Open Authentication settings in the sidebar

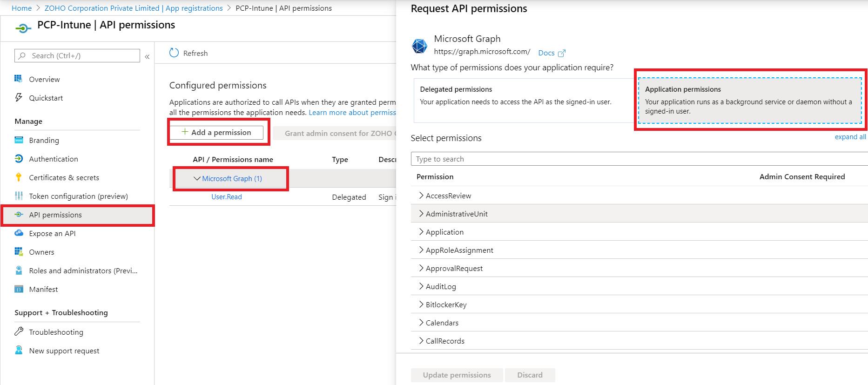pos(53,159)
